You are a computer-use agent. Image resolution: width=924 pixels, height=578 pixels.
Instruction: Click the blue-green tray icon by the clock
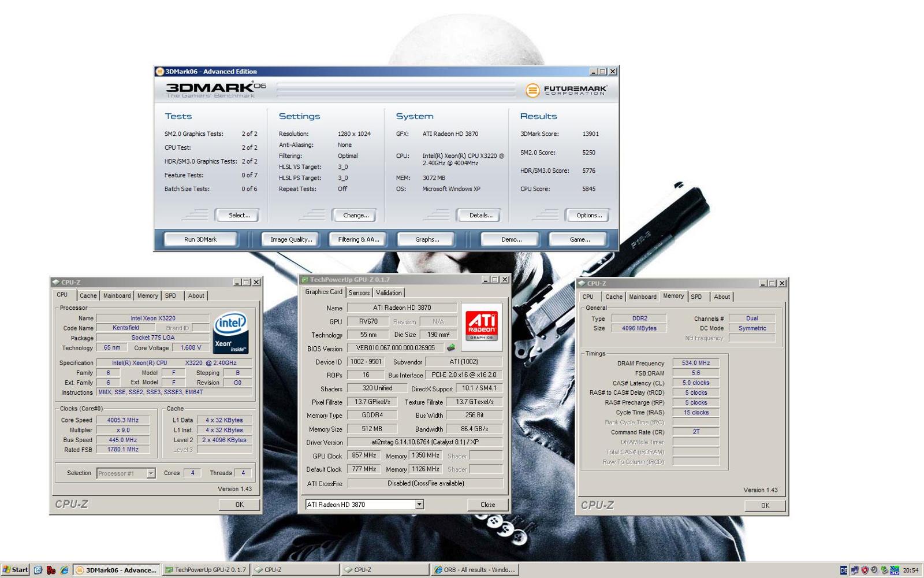coord(895,570)
